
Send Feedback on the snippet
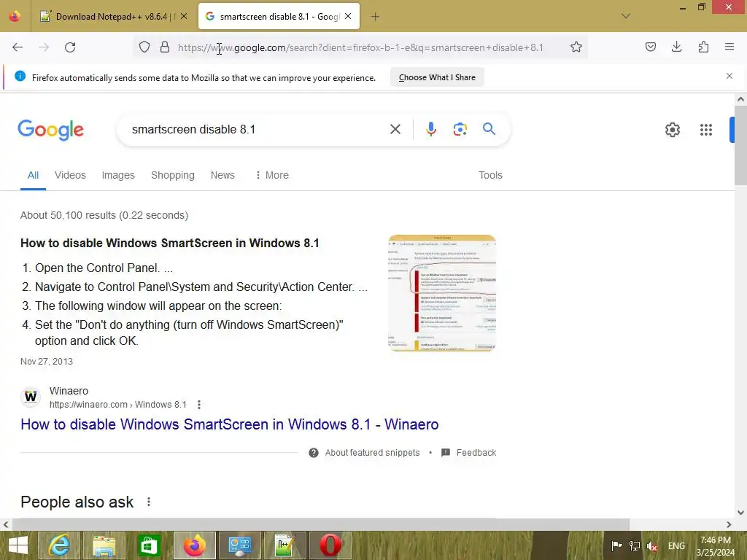(469, 452)
